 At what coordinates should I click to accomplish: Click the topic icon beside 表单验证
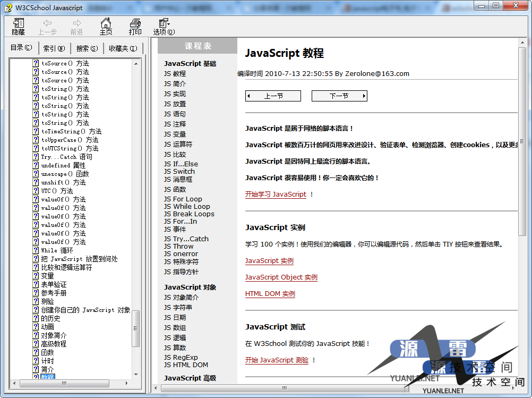point(36,284)
